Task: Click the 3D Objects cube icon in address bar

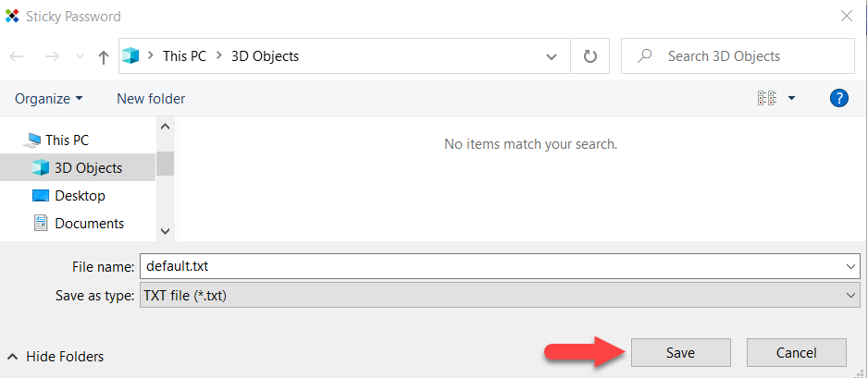Action: [x=131, y=55]
